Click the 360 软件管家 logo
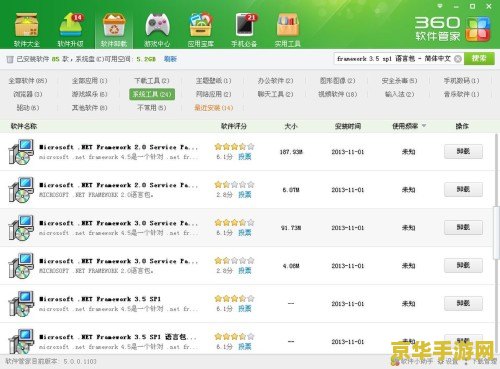This screenshot has width=500, height=369. pyautogui.click(x=453, y=29)
